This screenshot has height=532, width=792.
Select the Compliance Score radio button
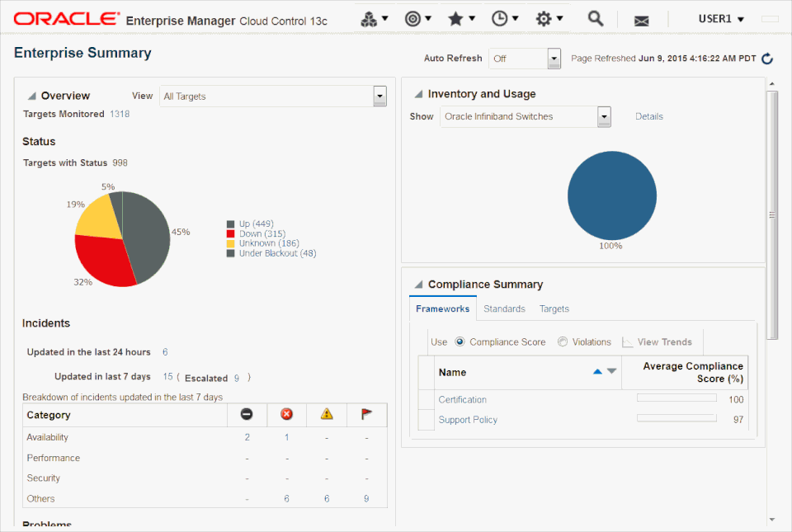point(460,341)
